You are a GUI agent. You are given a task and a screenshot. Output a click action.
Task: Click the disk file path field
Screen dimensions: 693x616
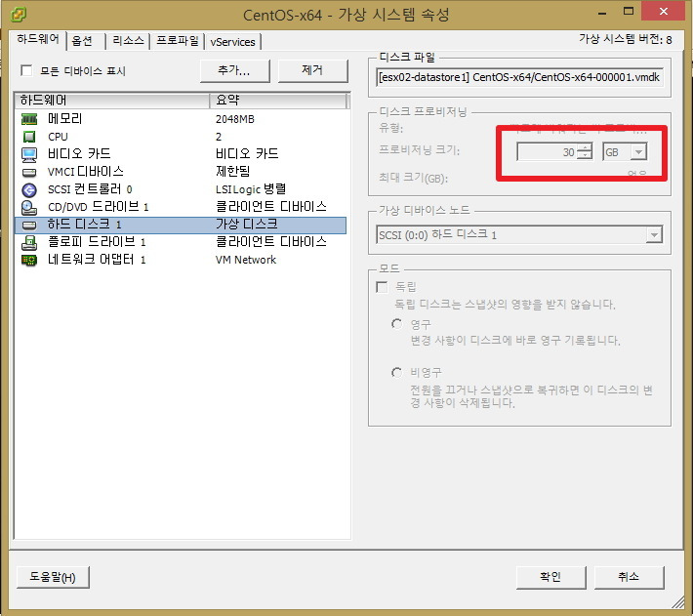click(x=519, y=78)
